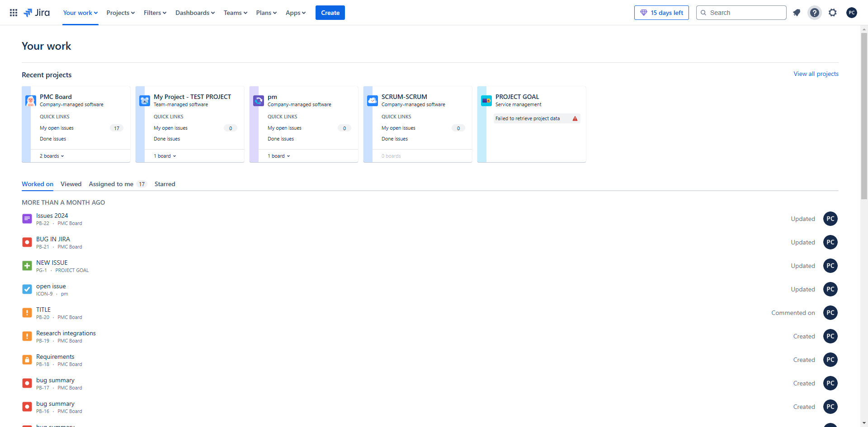Image resolution: width=868 pixels, height=427 pixels.
Task: Select the Starred tab
Action: (x=165, y=184)
